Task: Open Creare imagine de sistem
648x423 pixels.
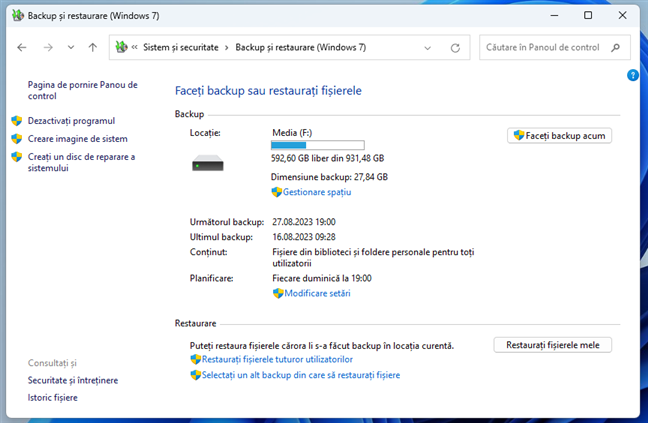Action: coord(78,139)
